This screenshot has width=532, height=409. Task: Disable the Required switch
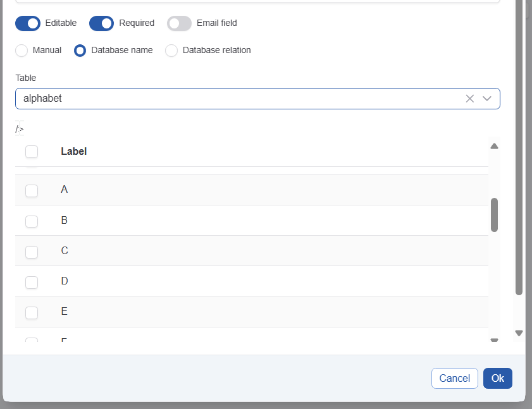pyautogui.click(x=101, y=23)
